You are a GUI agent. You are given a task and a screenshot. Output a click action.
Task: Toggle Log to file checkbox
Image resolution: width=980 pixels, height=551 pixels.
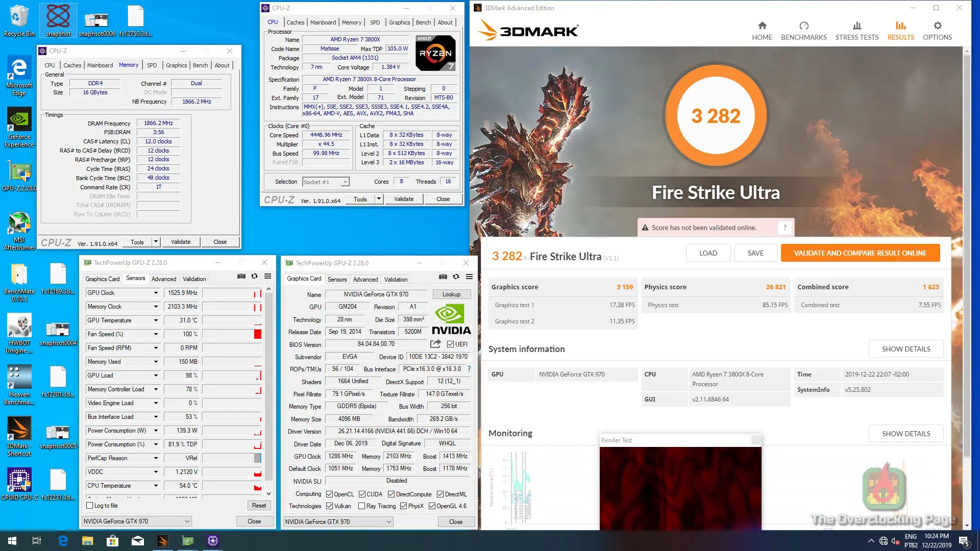pyautogui.click(x=90, y=506)
